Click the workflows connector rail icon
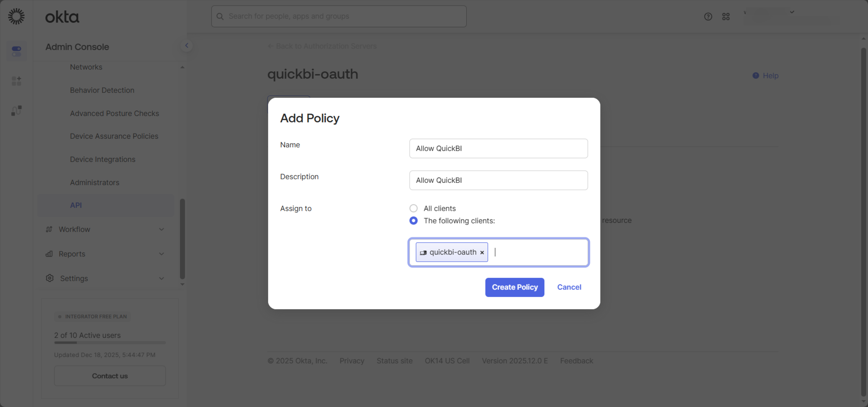This screenshot has width=868, height=407. 17,111
